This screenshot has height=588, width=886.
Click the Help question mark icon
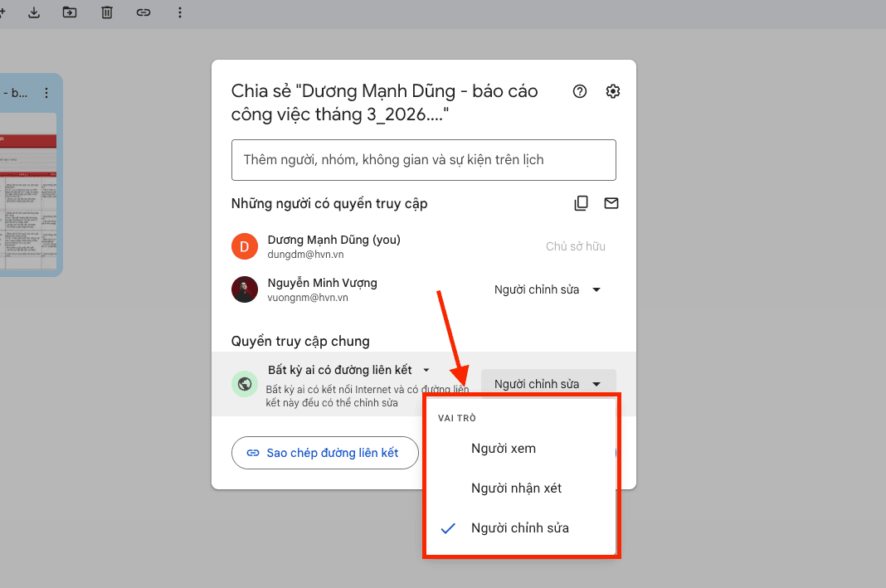pyautogui.click(x=579, y=91)
